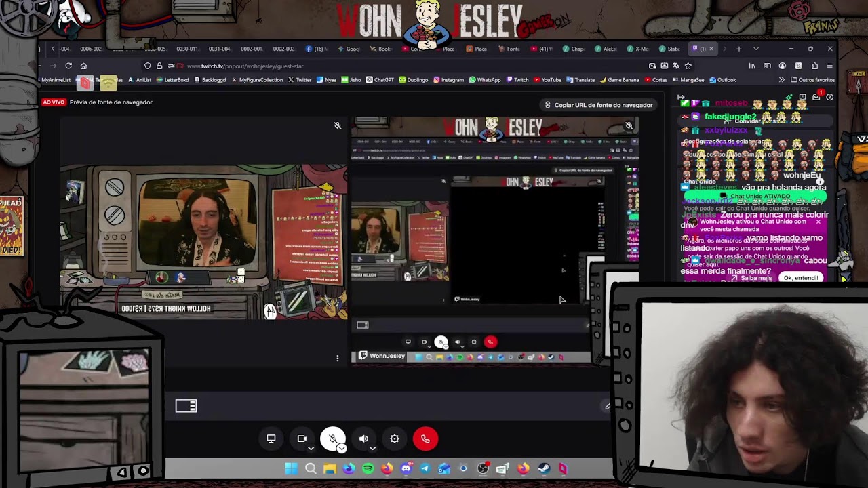Open call settings gear icon
This screenshot has width=868, height=488.
click(395, 439)
